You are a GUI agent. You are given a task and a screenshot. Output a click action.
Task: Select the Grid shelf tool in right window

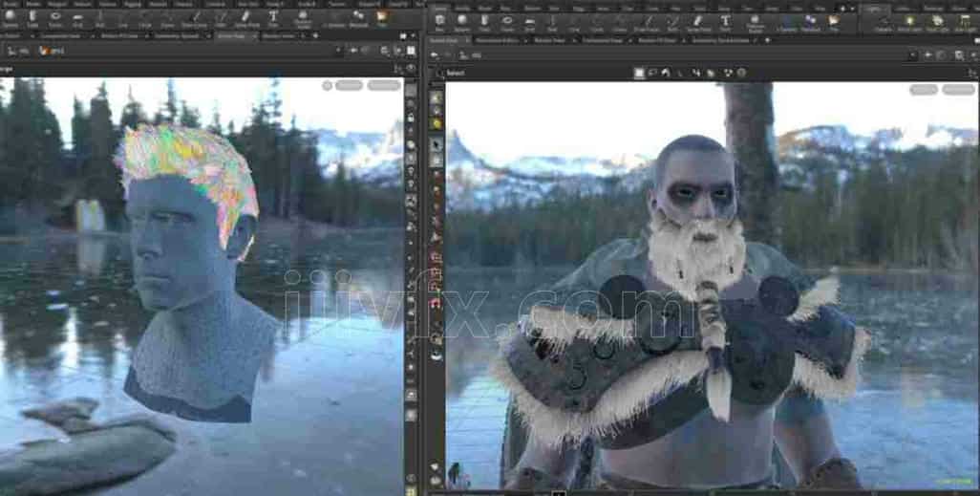(x=530, y=23)
